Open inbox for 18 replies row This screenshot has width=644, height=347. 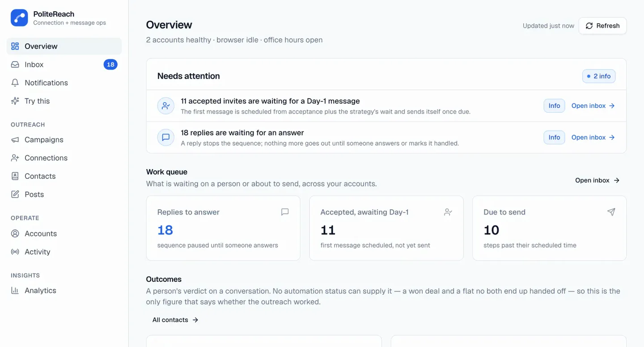point(593,137)
